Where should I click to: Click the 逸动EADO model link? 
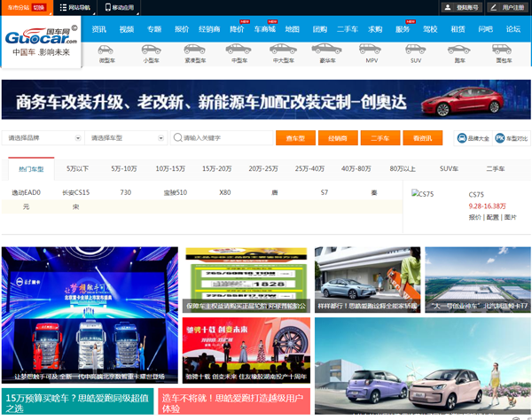click(x=26, y=192)
